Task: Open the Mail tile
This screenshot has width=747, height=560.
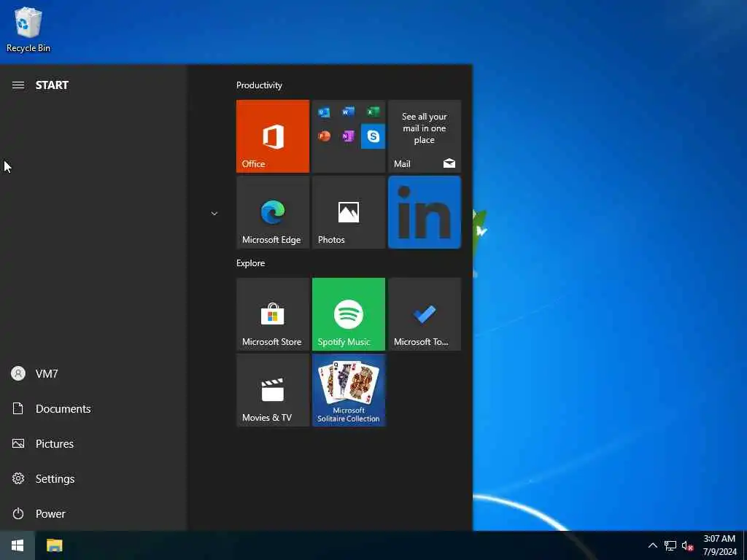Action: tap(425, 136)
